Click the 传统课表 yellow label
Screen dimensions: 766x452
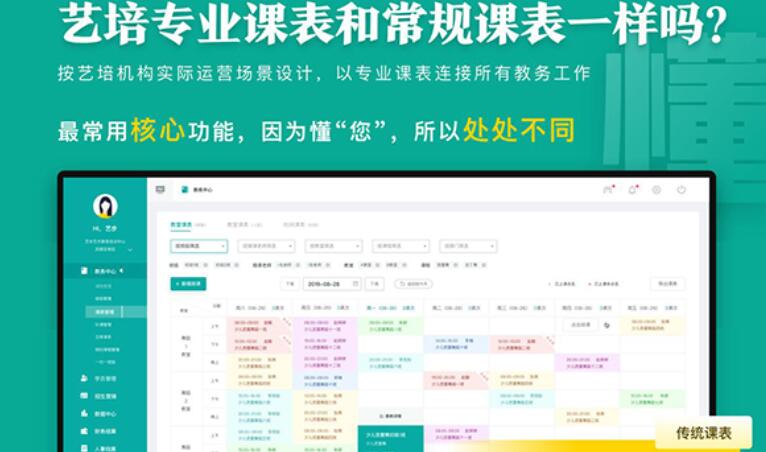703,433
